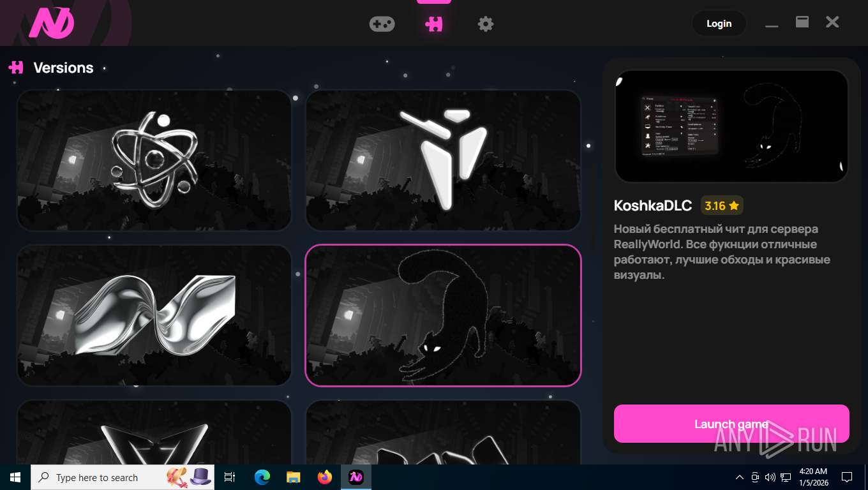868x490 pixels.
Task: Click the KoshkaDLC title text
Action: [653, 205]
